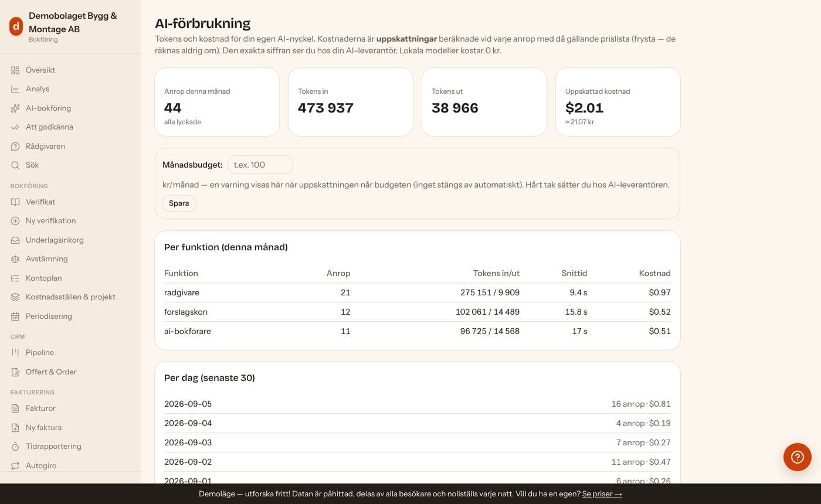Click the Ny faktura icon
821x504 pixels.
pos(15,428)
